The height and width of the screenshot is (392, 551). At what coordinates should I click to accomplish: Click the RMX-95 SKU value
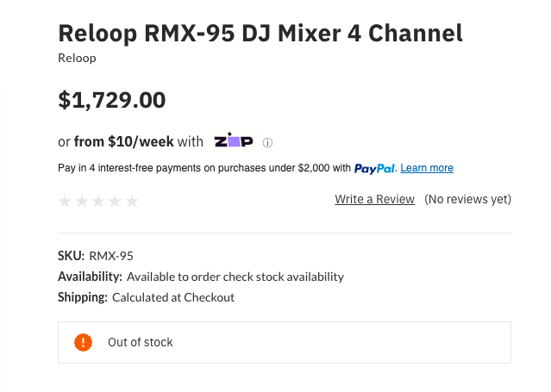coord(111,256)
